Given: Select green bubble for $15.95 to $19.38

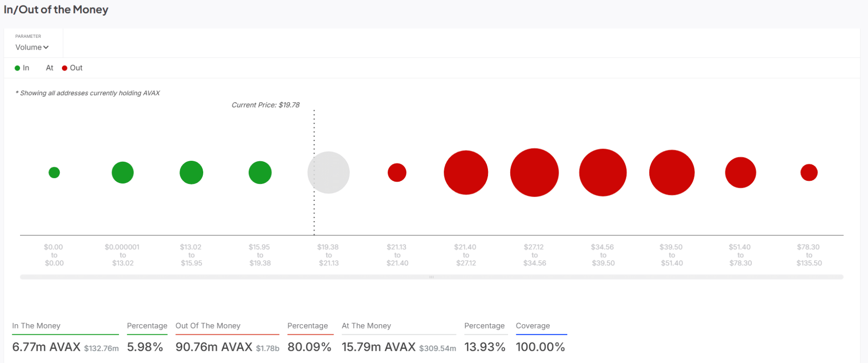Looking at the screenshot, I should pos(260,173).
